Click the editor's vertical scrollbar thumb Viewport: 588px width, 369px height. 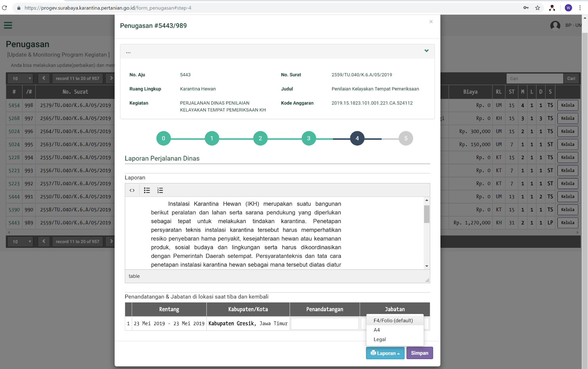click(427, 214)
